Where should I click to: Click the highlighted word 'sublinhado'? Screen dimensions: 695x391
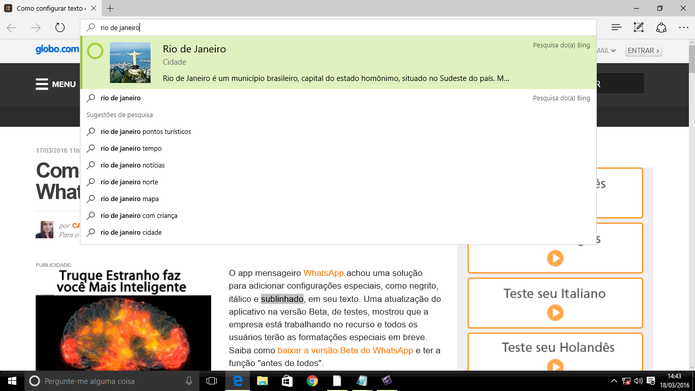pos(282,299)
